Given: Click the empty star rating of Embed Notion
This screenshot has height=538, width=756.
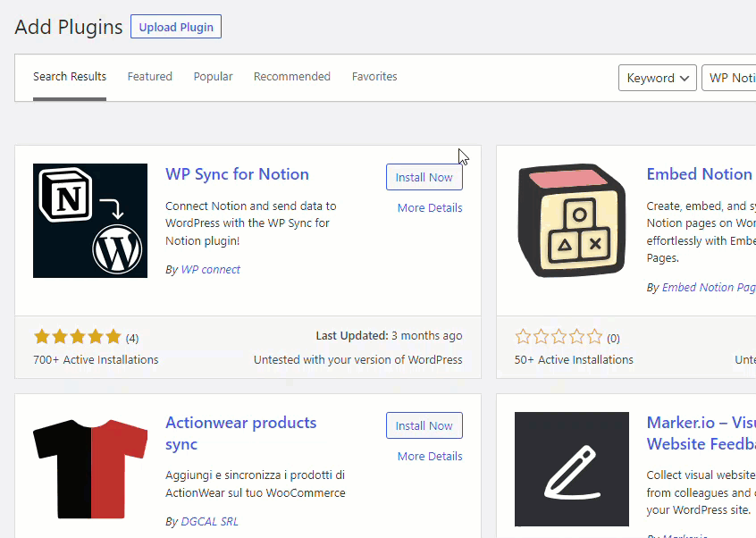Looking at the screenshot, I should [x=559, y=337].
